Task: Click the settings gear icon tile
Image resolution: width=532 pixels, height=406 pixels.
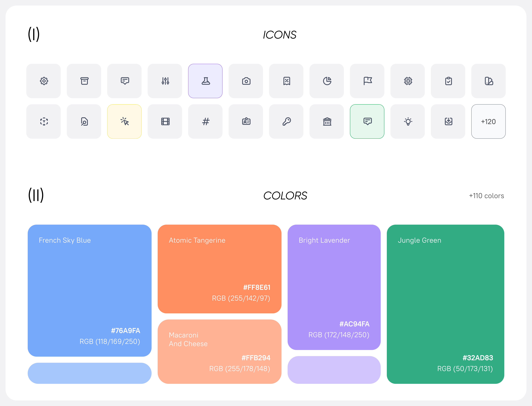Action: (44, 81)
